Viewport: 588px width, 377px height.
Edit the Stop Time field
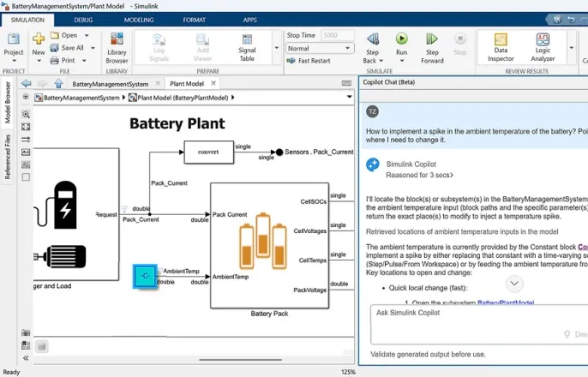click(x=338, y=35)
